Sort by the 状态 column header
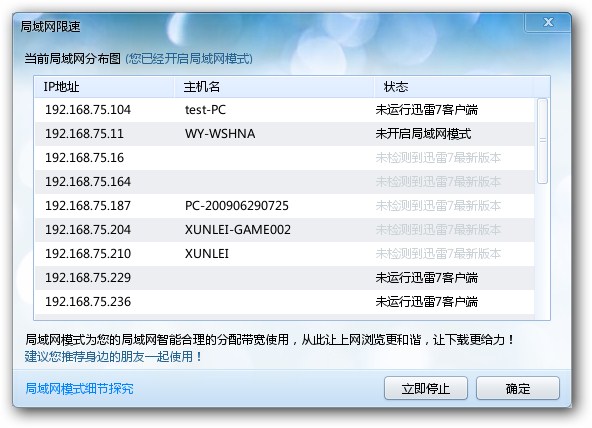 coord(453,87)
